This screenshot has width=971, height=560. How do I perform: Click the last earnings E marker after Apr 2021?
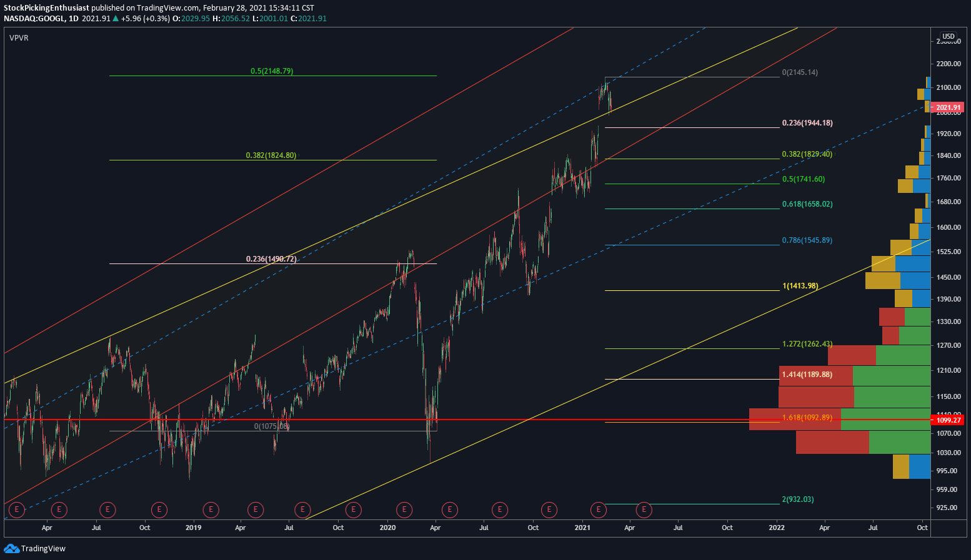point(644,510)
